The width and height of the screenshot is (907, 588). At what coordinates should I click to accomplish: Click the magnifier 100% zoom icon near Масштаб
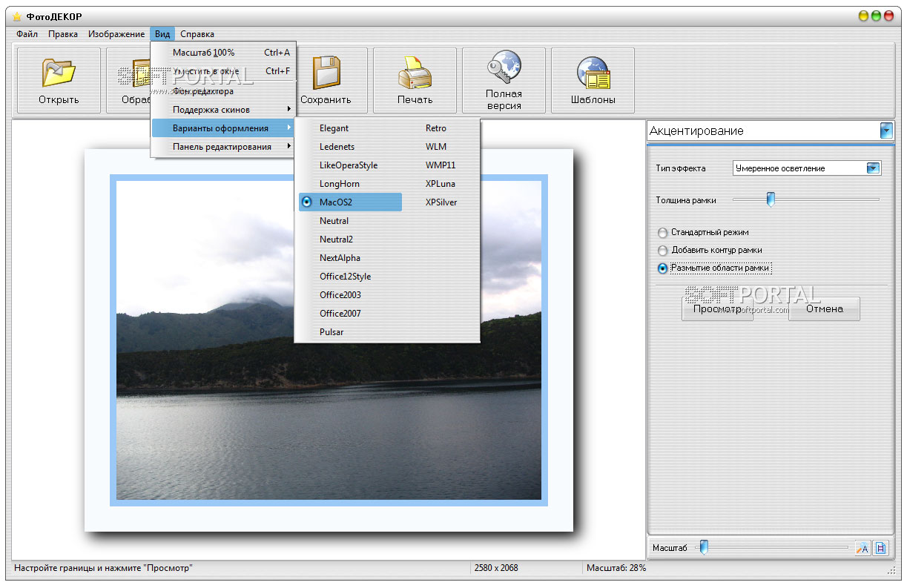(863, 549)
